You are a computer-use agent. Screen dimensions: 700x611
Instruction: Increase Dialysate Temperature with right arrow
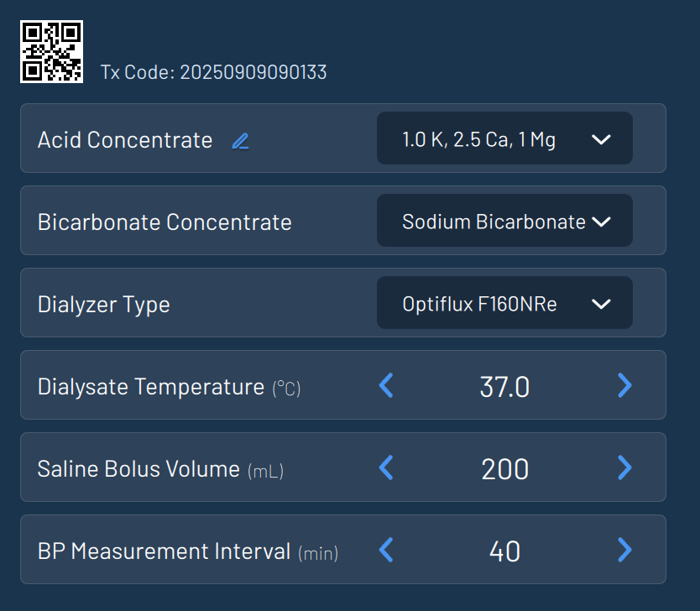point(624,385)
